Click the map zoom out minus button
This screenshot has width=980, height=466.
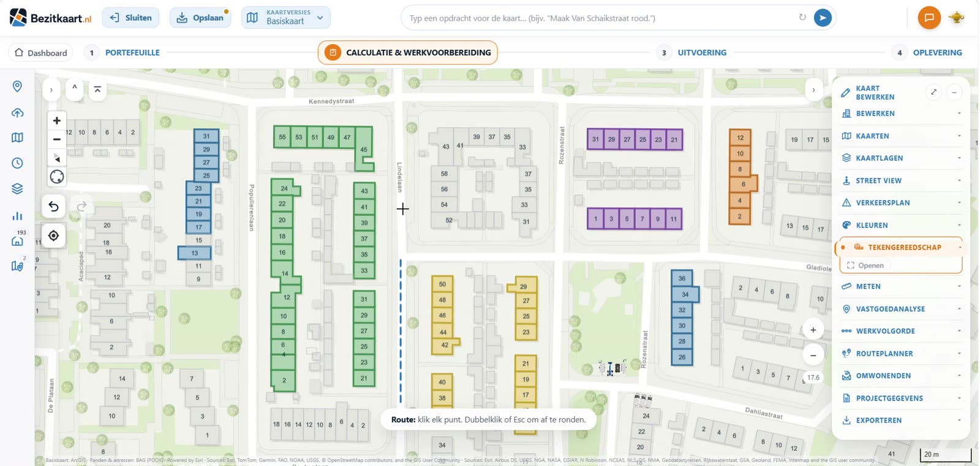point(56,139)
